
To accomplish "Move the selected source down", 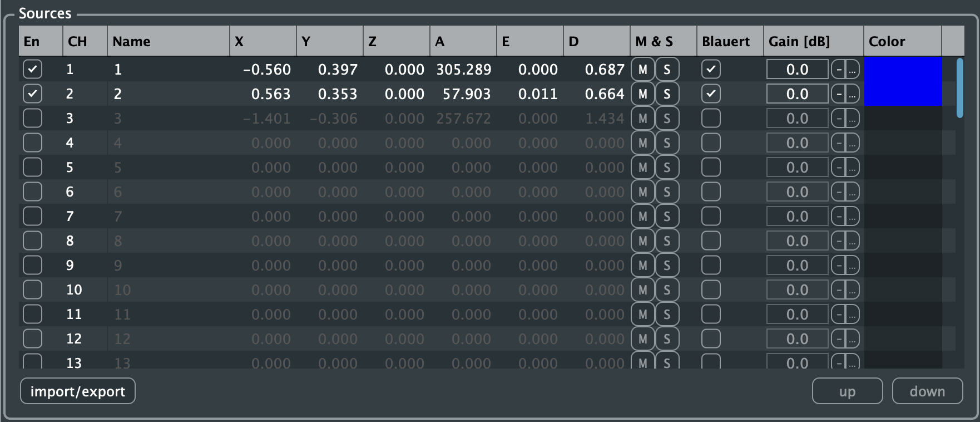I will (x=927, y=391).
